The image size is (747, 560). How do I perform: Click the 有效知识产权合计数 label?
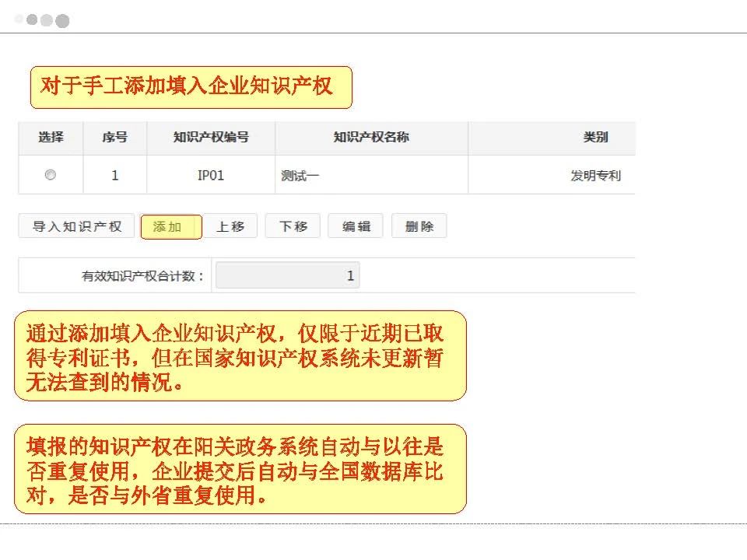[x=143, y=276]
